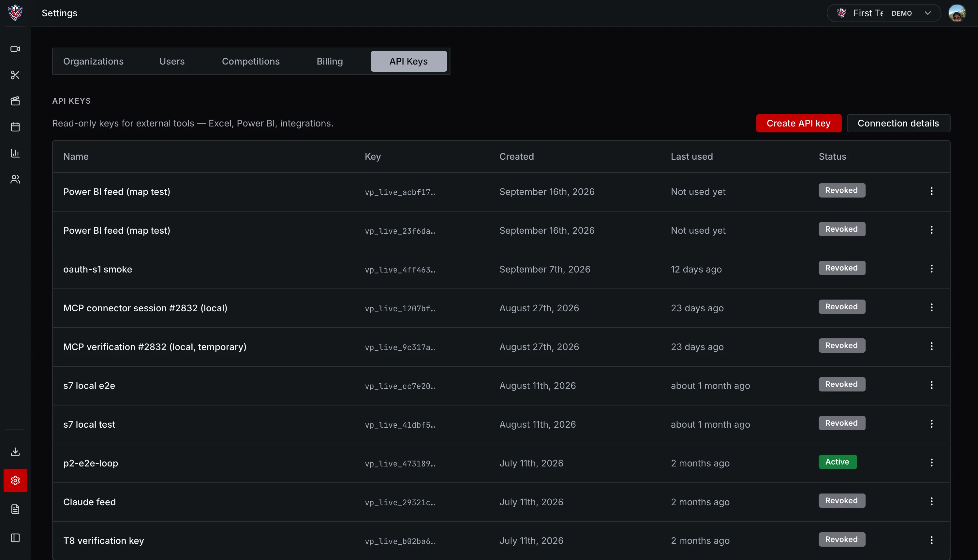Viewport: 978px width, 560px height.
Task: Select the API Keys tab
Action: pos(408,61)
